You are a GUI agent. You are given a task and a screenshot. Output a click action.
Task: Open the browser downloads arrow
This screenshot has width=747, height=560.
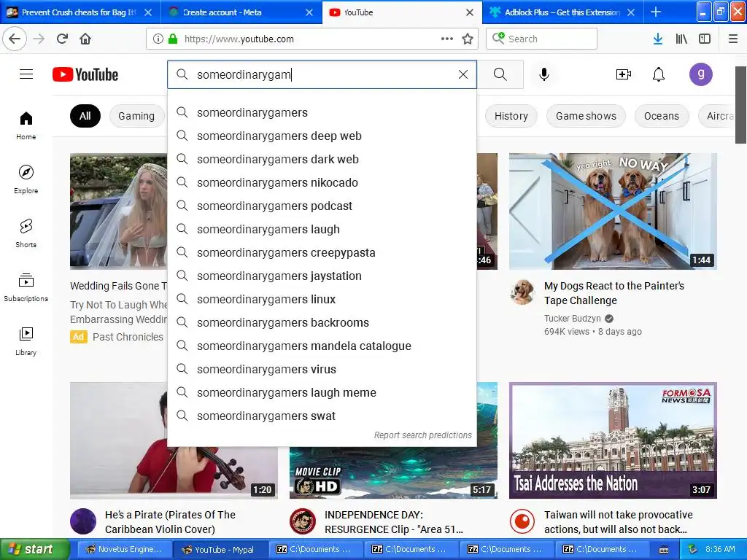[658, 39]
